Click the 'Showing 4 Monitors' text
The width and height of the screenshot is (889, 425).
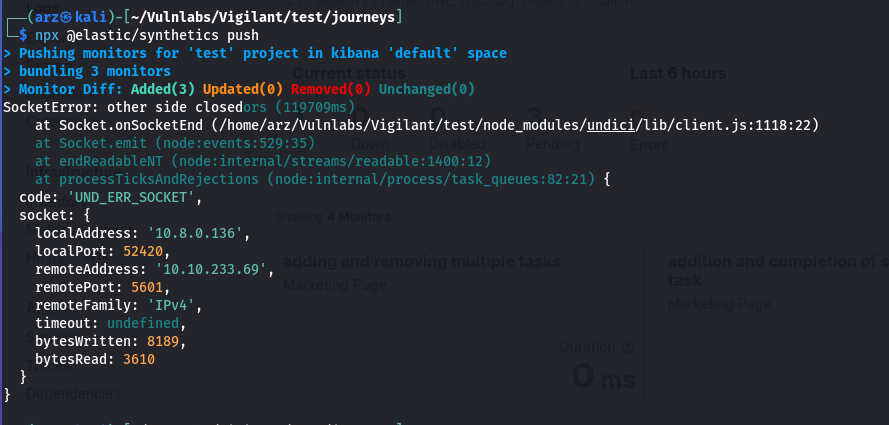coord(333,216)
